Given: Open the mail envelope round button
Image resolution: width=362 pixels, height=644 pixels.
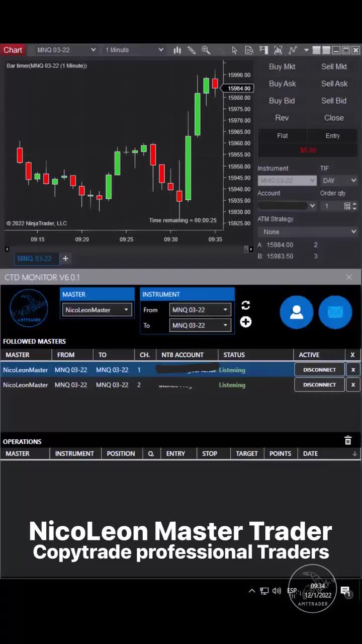Looking at the screenshot, I should click(335, 312).
